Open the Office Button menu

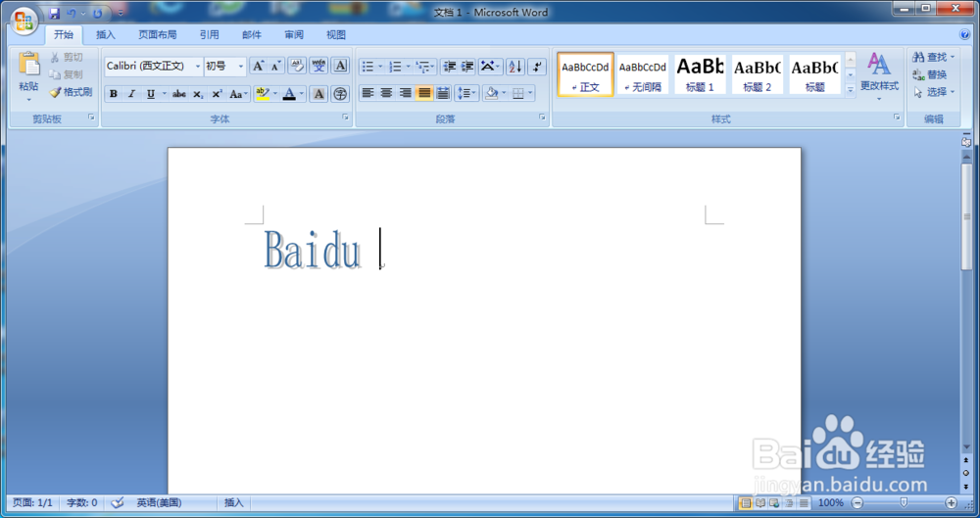click(x=24, y=21)
